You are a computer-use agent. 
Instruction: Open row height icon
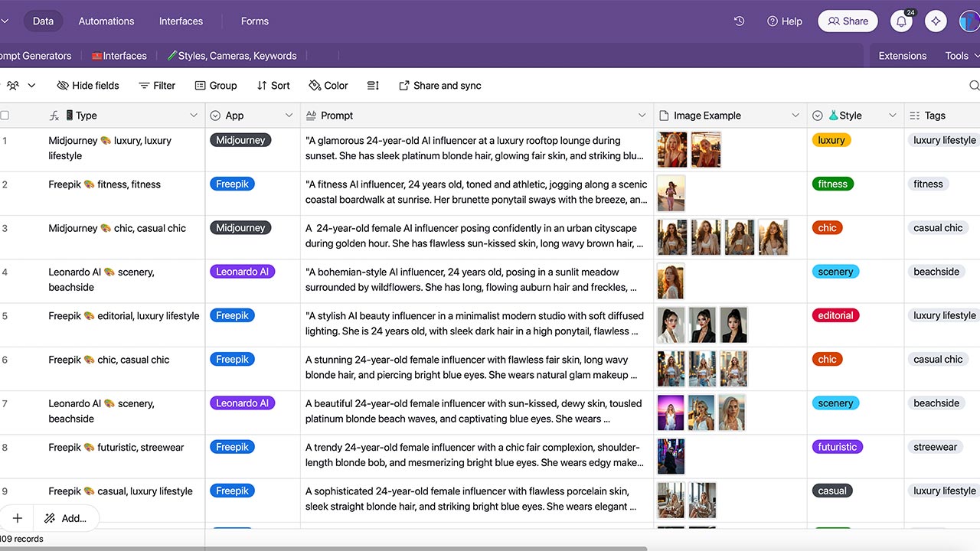click(x=373, y=86)
